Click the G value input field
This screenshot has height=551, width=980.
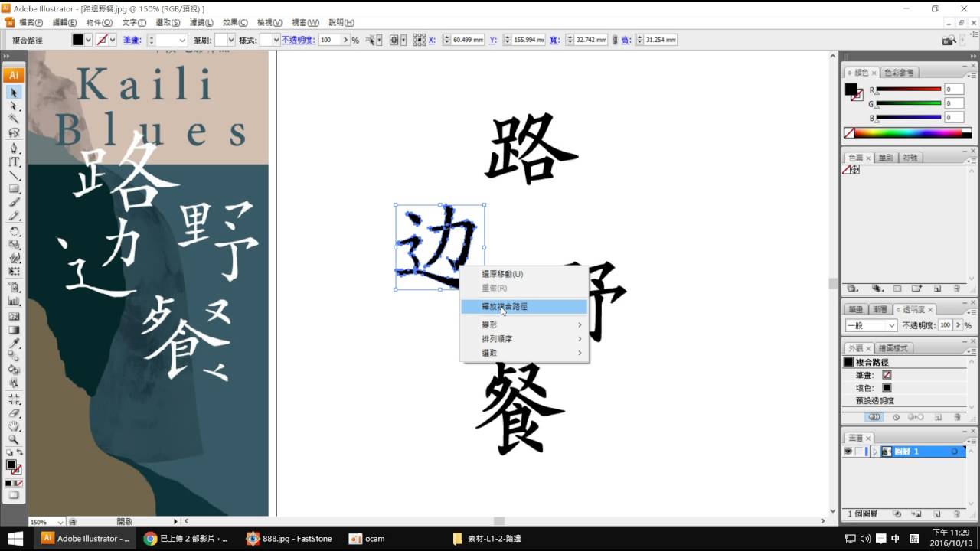954,103
